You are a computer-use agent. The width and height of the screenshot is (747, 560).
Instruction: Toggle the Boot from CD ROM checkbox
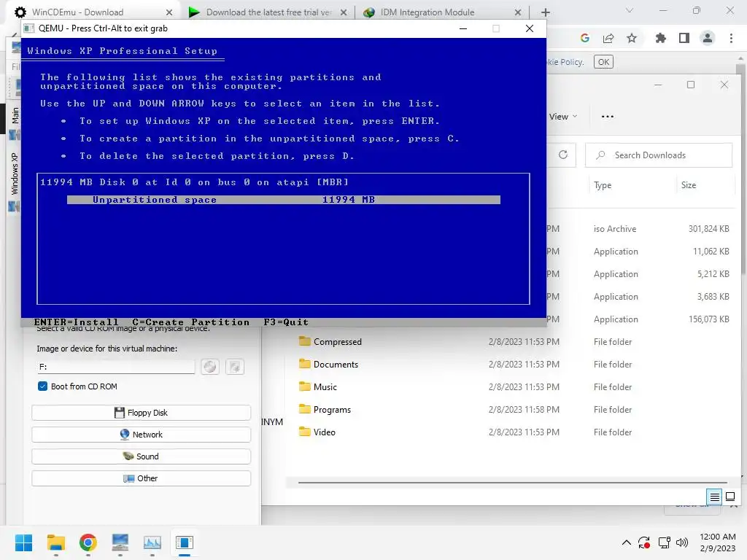tap(42, 386)
